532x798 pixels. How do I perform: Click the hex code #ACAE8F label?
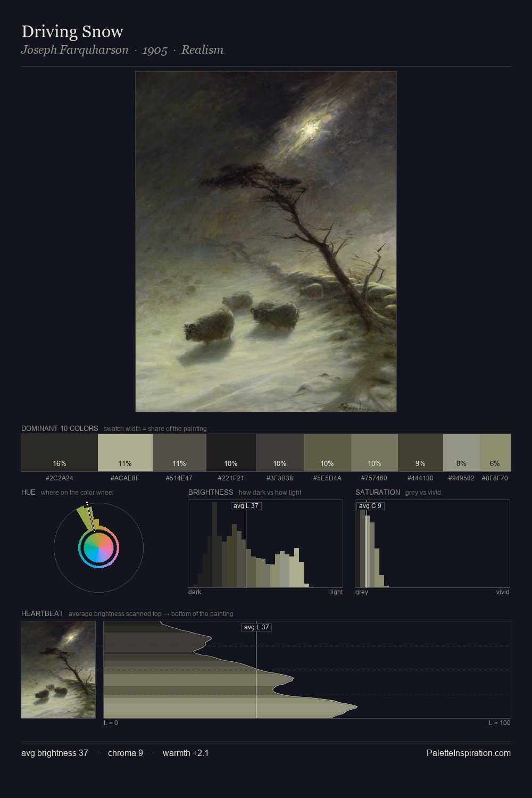pos(125,478)
